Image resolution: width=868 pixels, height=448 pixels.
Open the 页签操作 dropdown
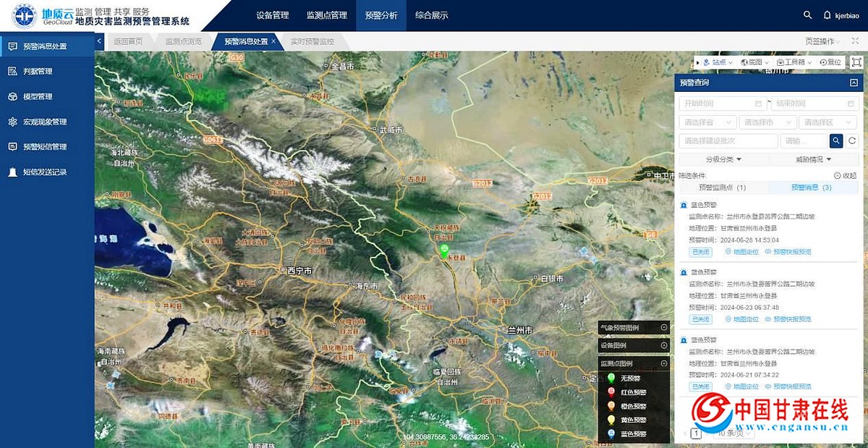tap(824, 41)
